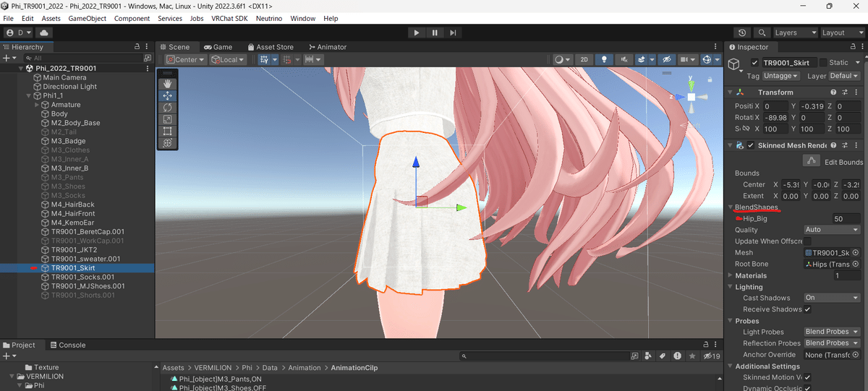Toggle TR9001_Skirt active checkbox
The image size is (868, 391).
[754, 63]
